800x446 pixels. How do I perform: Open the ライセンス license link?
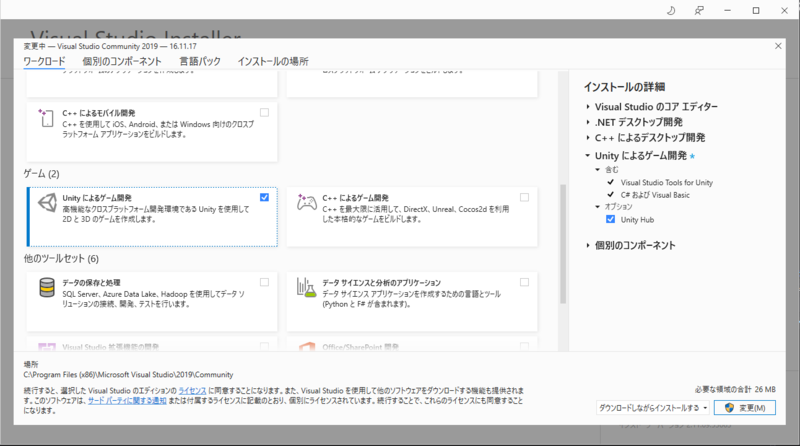click(x=192, y=390)
